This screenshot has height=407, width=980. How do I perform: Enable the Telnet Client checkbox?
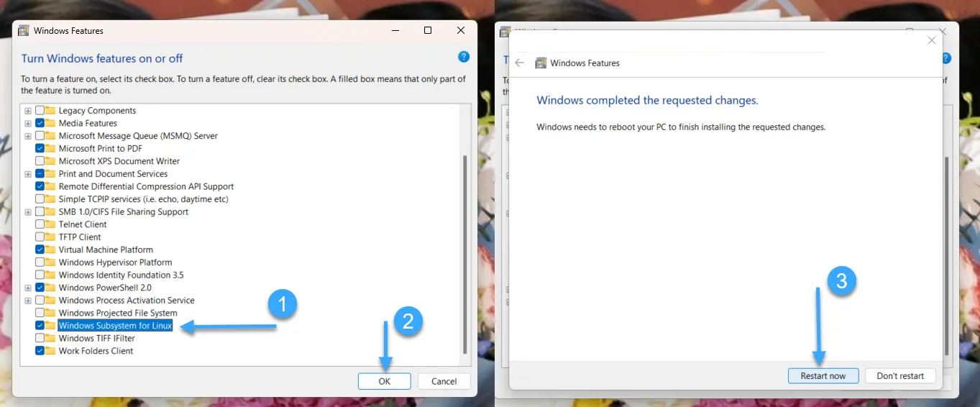point(40,224)
